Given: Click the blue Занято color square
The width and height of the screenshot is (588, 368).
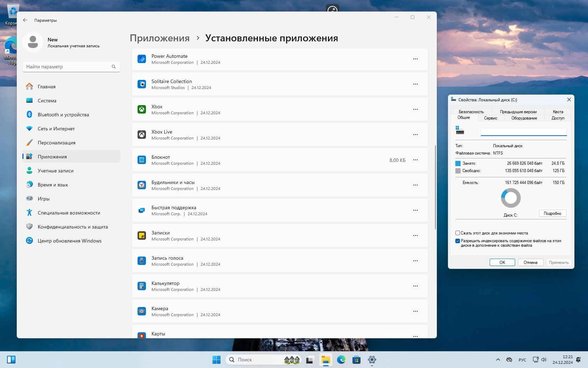Looking at the screenshot, I should pos(458,163).
